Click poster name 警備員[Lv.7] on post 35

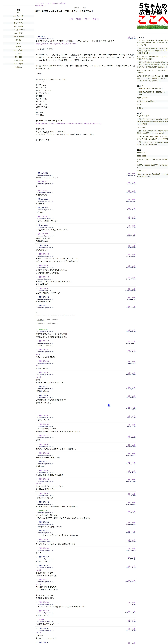point(43,511)
